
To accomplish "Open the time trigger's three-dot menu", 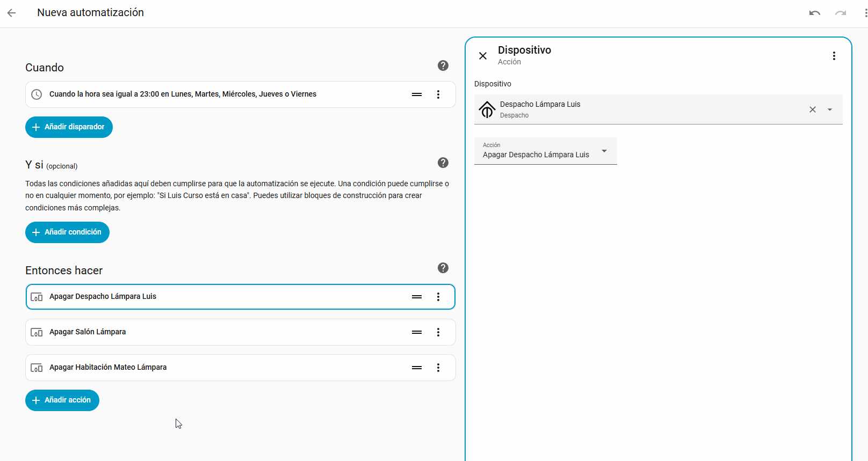I will 438,94.
